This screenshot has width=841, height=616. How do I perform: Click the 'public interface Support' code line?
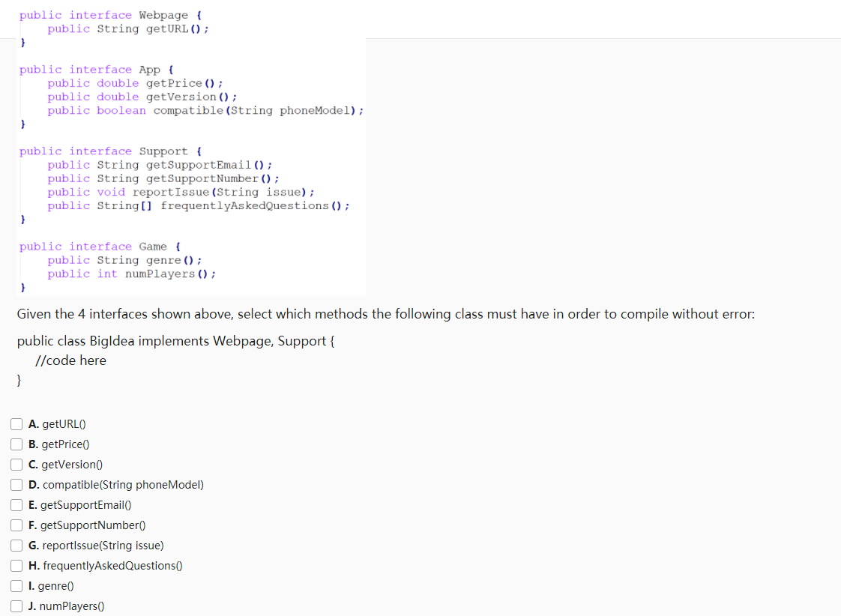tap(110, 151)
